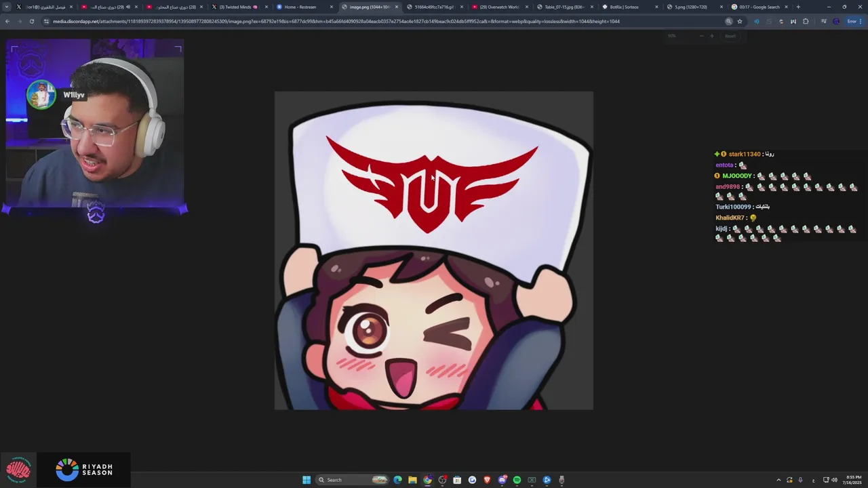
Task: Open Microsoft Store from the taskbar
Action: 457,480
